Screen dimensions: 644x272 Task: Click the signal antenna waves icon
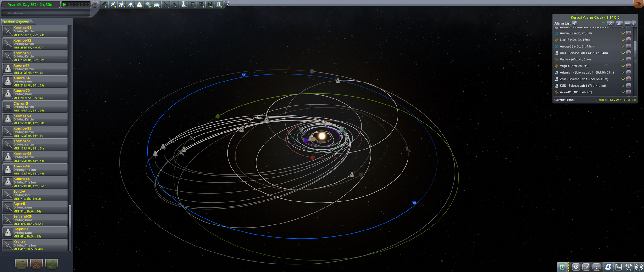point(639,267)
